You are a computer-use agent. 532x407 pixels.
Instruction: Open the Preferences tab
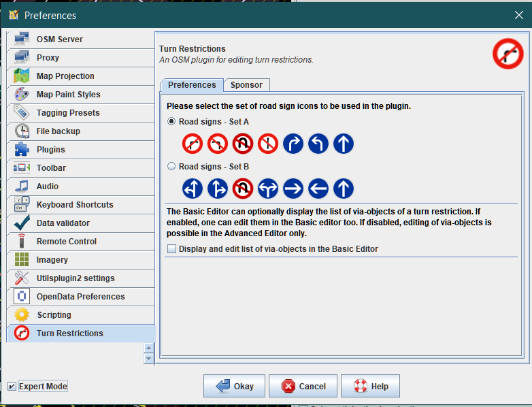point(192,85)
